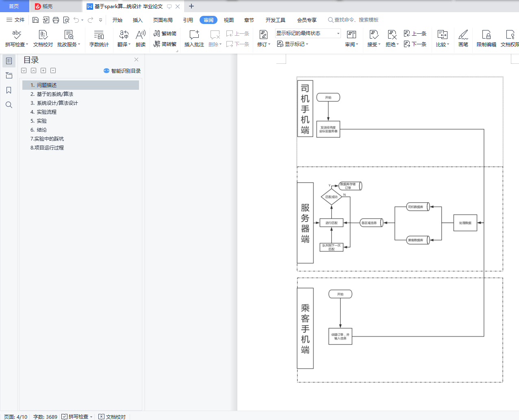Click the 查找命令、搜索模板 search field
Screen dimensions: 519x420
(x=354, y=20)
